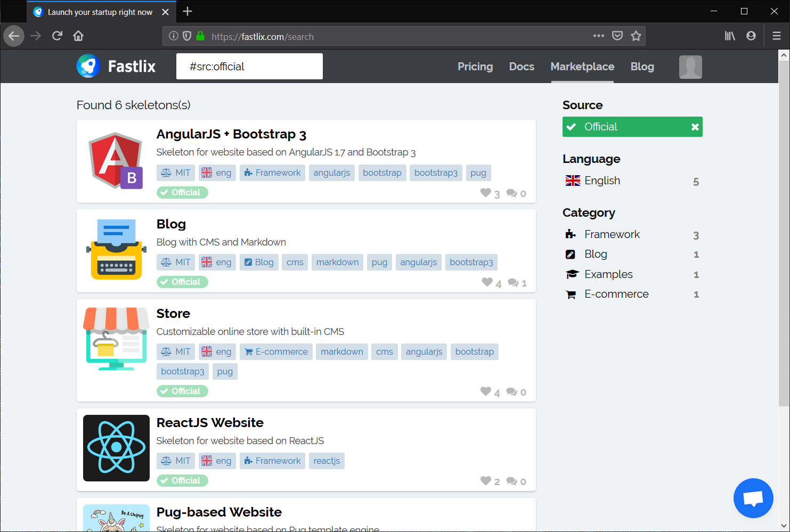790x532 pixels.
Task: Like the ReactJS Website heart icon
Action: 485,481
